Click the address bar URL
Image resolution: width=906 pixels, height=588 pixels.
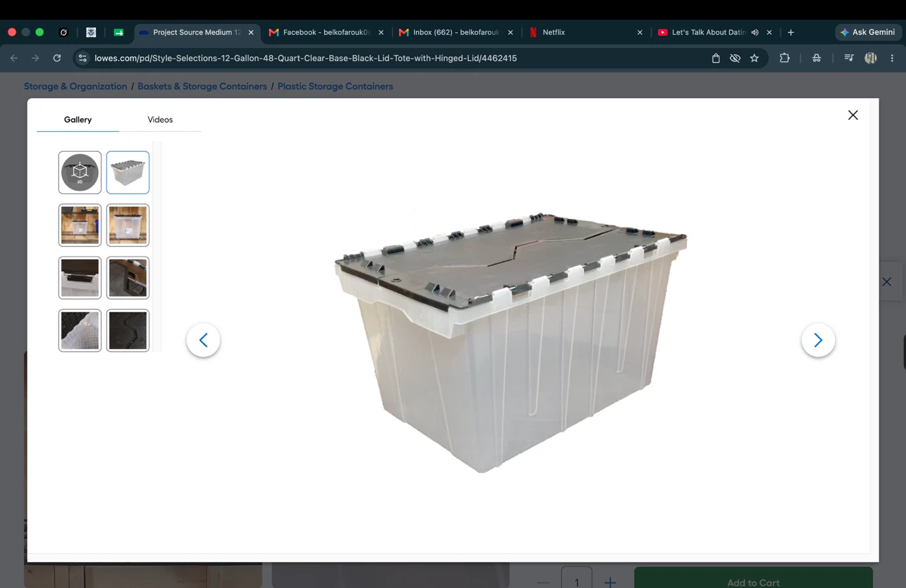[x=305, y=58]
